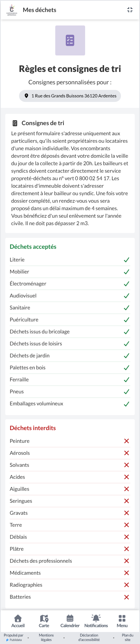The height and width of the screenshot is (644, 140).
Task: Open the Déclaration d'accessibilité link
Action: pos(89,637)
